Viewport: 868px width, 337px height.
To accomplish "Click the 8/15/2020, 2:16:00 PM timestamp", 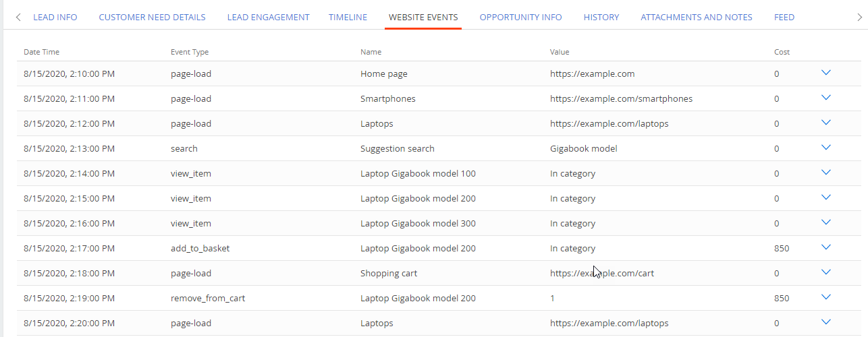I will coord(69,224).
